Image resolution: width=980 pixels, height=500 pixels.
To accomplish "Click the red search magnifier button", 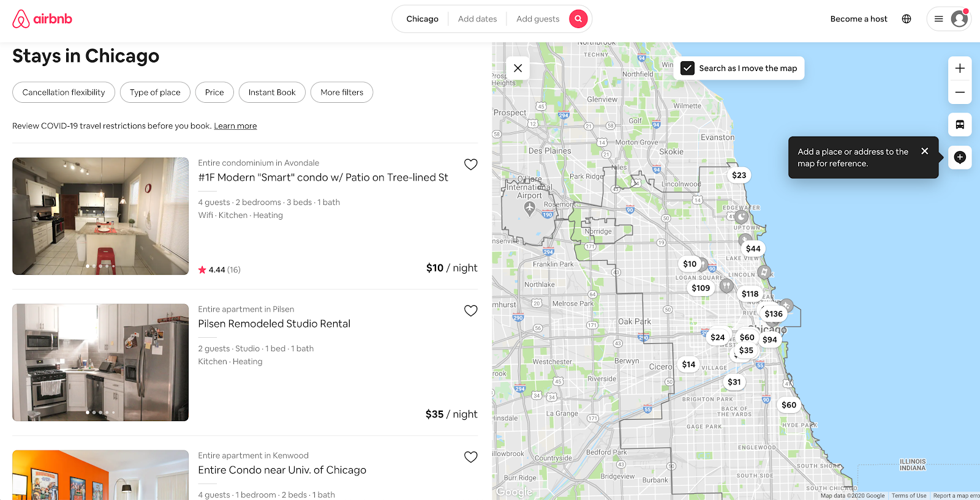I will coord(578,19).
